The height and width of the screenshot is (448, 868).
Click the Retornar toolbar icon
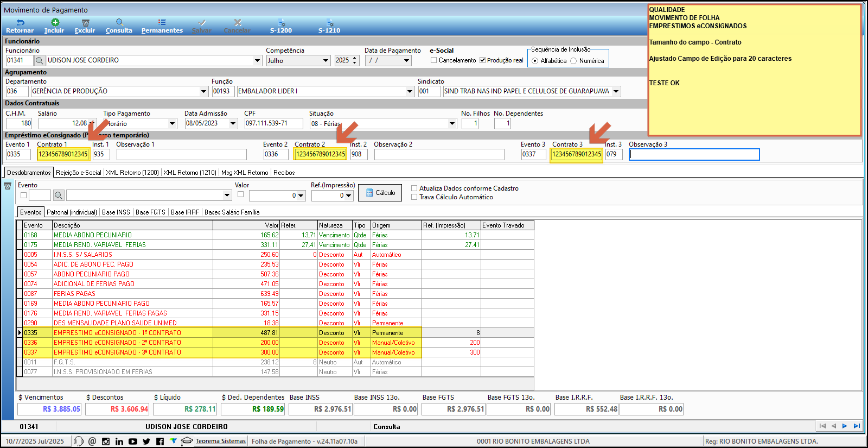click(20, 22)
